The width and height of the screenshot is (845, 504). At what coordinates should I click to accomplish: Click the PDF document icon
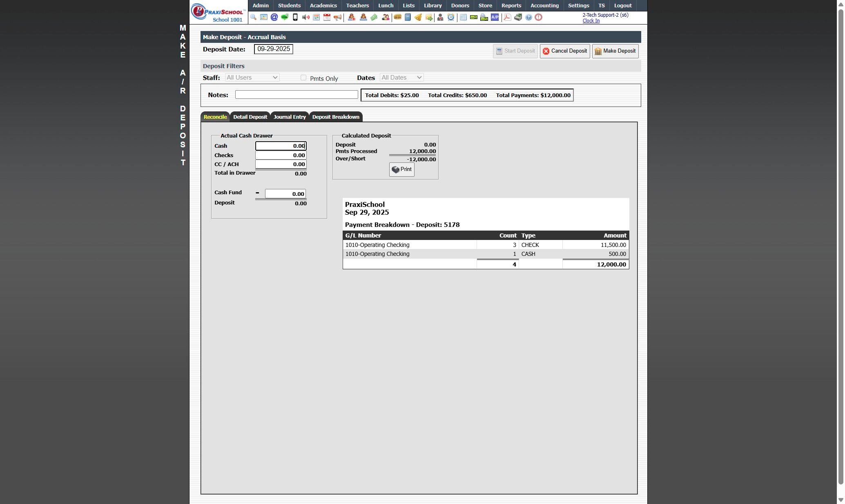coord(507,17)
